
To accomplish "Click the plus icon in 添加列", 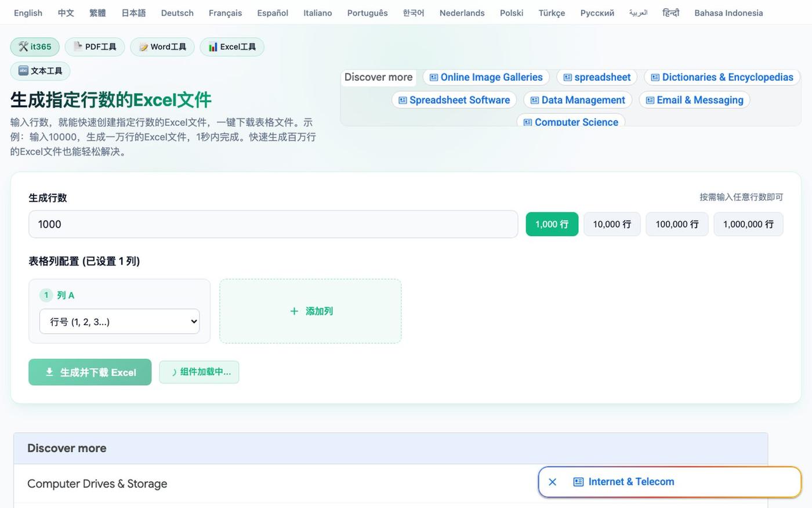I will (x=294, y=311).
